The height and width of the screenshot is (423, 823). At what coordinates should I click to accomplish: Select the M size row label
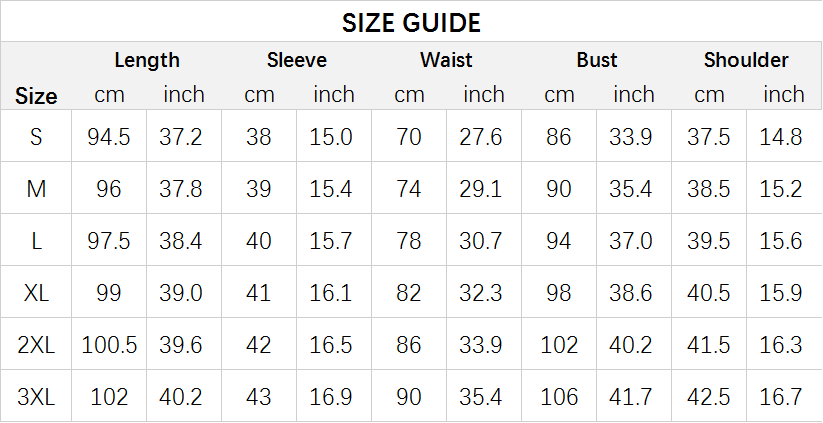tap(36, 188)
